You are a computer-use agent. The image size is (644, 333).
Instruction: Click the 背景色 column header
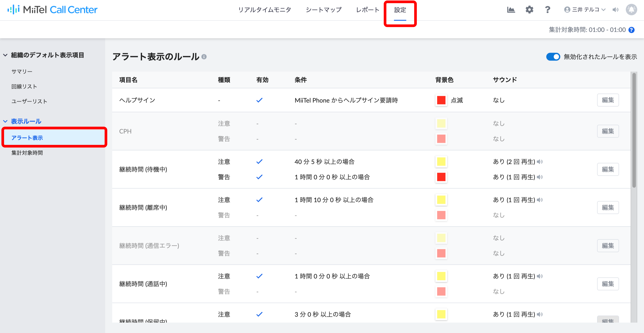(x=444, y=80)
